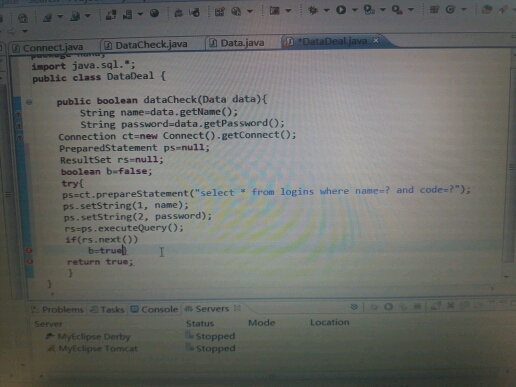Open the Console tab in bottom panel

154,309
